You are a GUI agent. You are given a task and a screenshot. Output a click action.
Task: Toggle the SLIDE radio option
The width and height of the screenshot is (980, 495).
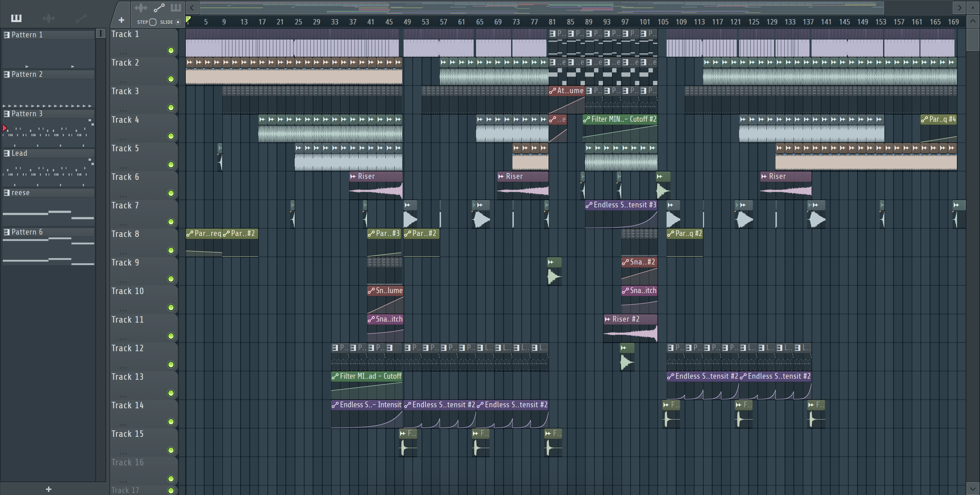178,22
